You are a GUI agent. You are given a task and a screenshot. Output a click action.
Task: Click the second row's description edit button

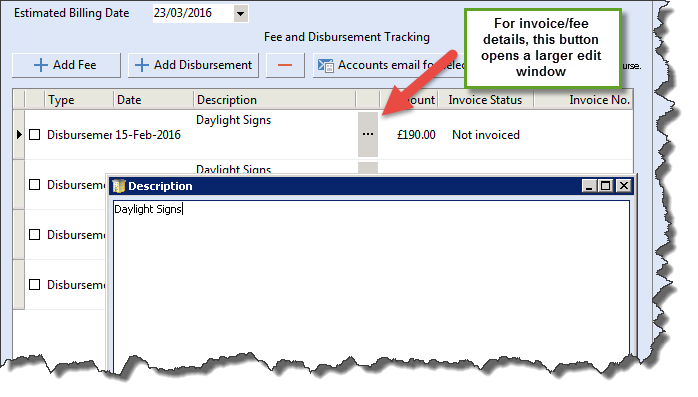pos(368,168)
